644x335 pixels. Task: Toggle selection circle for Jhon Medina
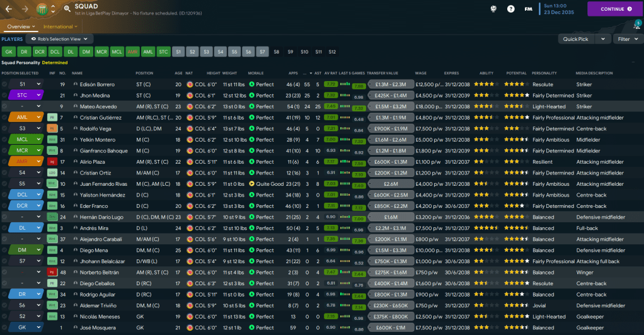(4, 96)
